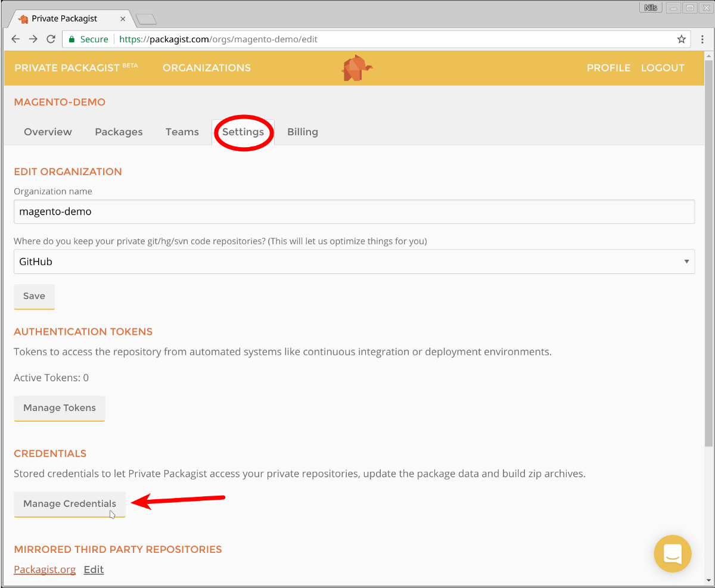Reload the page
This screenshot has height=588, width=715.
pyautogui.click(x=51, y=39)
